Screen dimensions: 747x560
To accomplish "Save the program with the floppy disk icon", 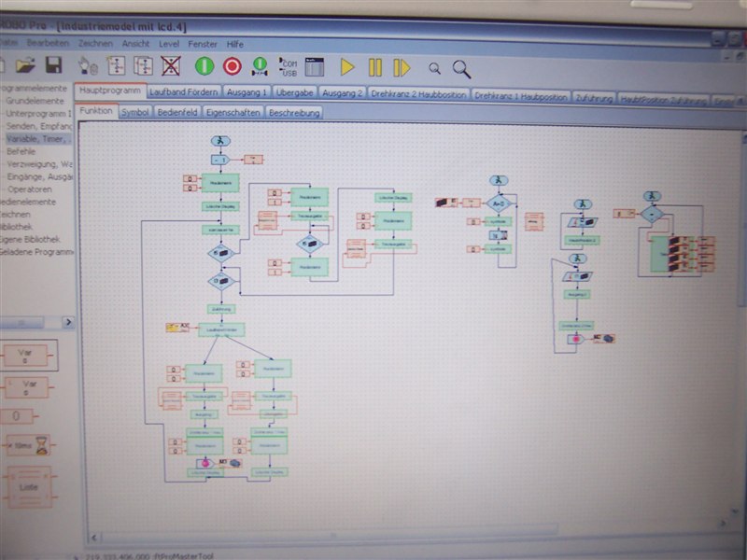I will click(x=53, y=64).
